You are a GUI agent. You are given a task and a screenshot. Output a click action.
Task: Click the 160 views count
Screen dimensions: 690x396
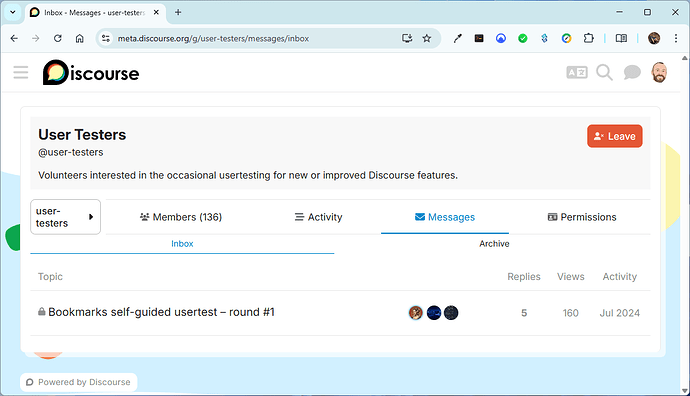pyautogui.click(x=570, y=313)
